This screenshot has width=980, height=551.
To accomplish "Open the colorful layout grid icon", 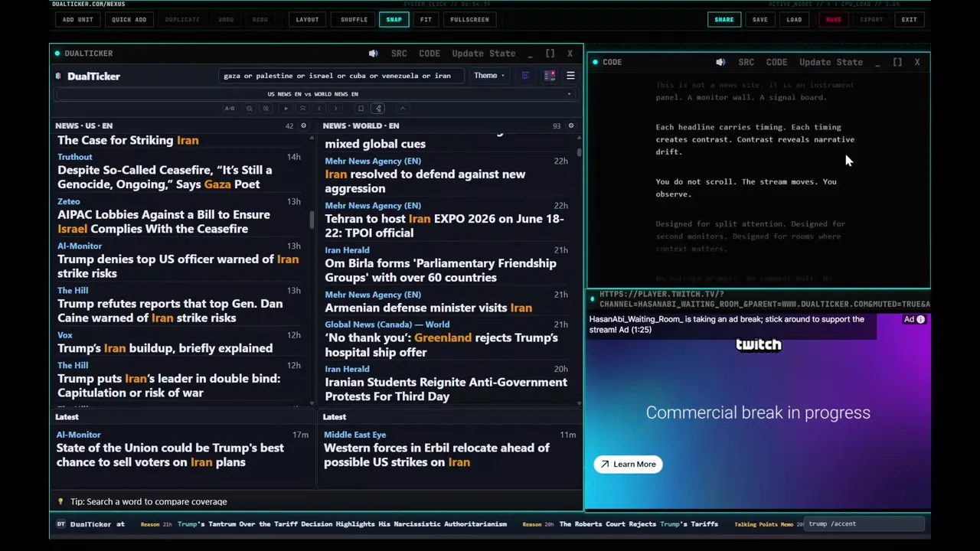I will pos(550,76).
